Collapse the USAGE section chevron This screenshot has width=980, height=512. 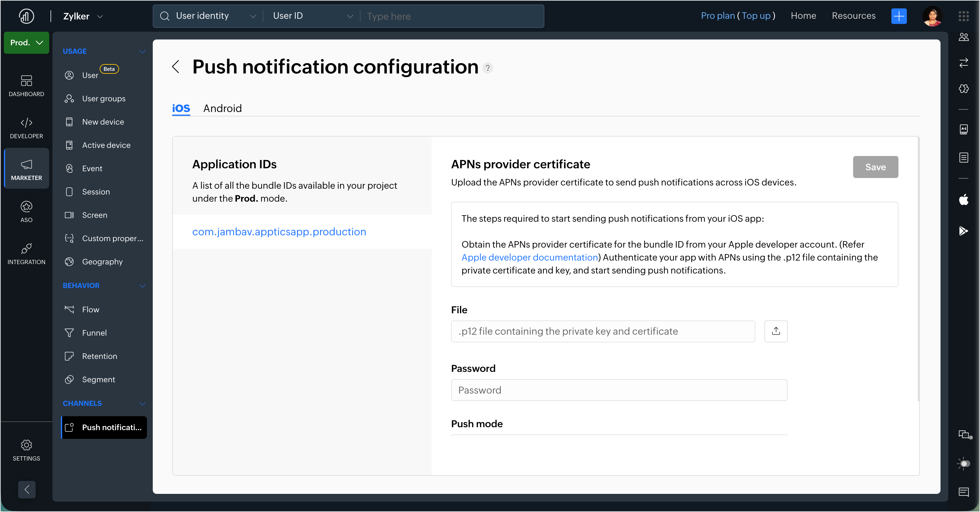click(142, 51)
